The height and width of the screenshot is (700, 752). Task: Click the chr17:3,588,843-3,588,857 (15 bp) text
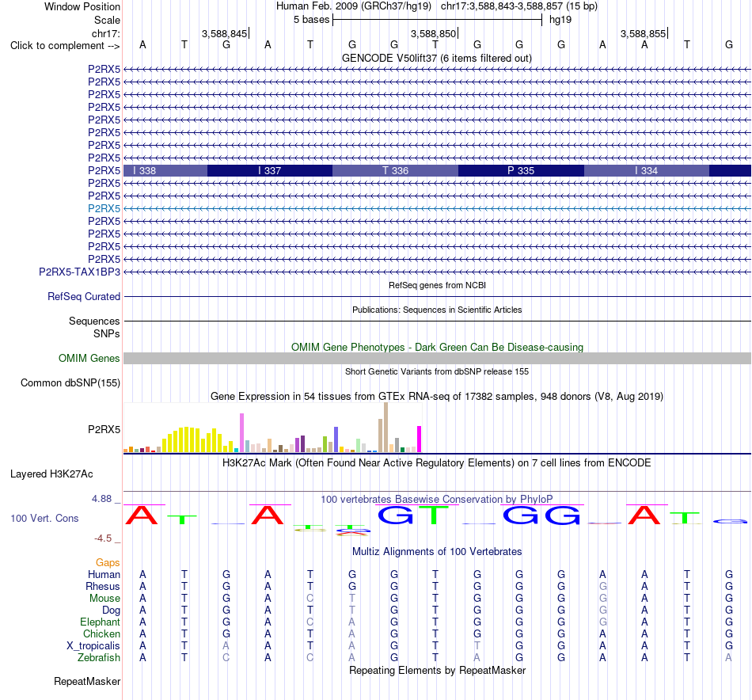click(x=519, y=6)
